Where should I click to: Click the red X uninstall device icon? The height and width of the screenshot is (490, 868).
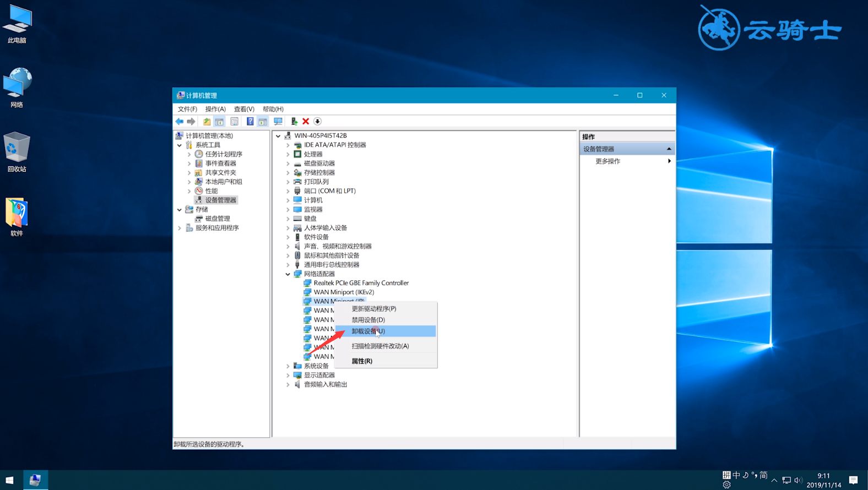306,122
